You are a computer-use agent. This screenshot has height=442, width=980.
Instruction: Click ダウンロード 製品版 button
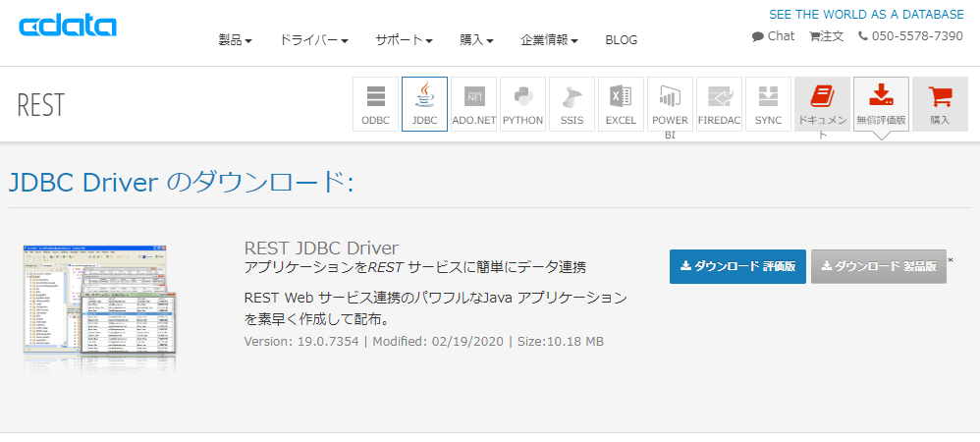point(878,266)
